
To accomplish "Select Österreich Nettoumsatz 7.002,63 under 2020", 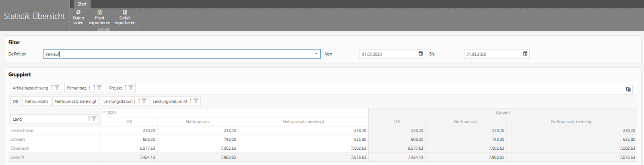I will 198,148.
